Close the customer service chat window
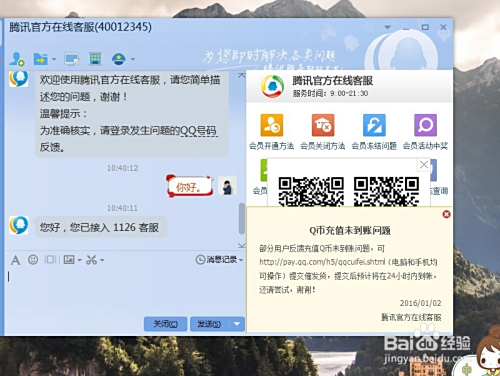Image resolution: width=500 pixels, height=376 pixels. (443, 27)
